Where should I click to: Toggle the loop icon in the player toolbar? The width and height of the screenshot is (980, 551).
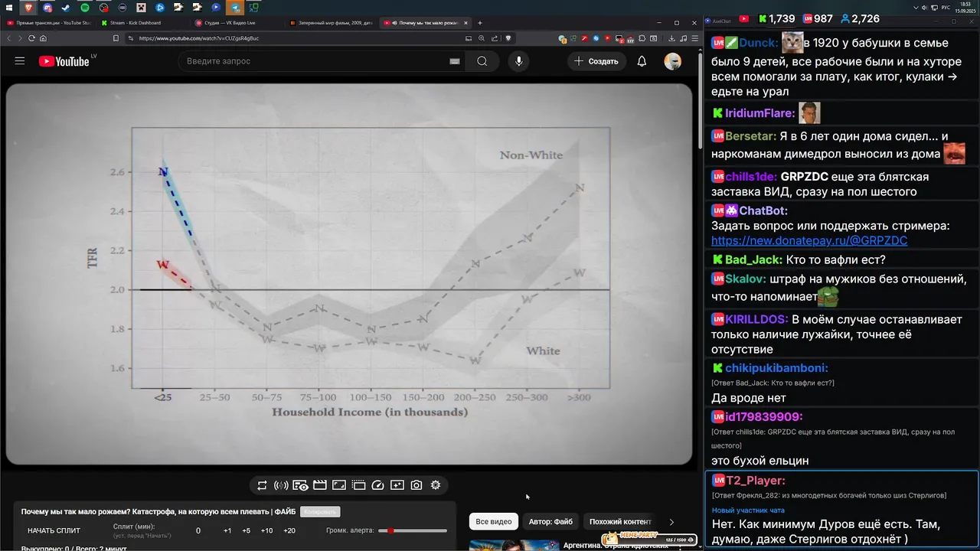coord(262,485)
